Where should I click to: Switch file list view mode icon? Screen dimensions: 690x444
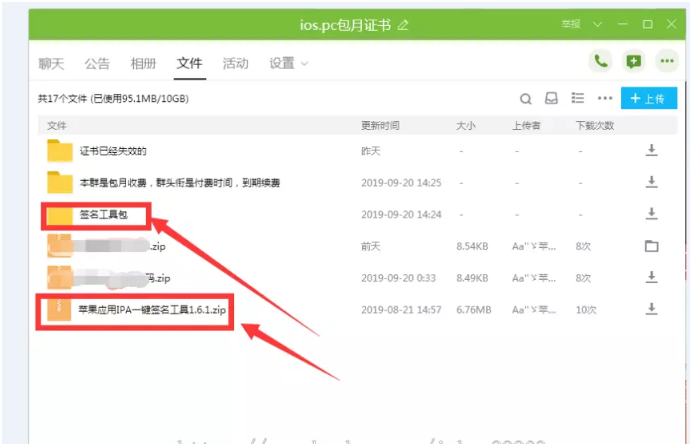coord(577,99)
